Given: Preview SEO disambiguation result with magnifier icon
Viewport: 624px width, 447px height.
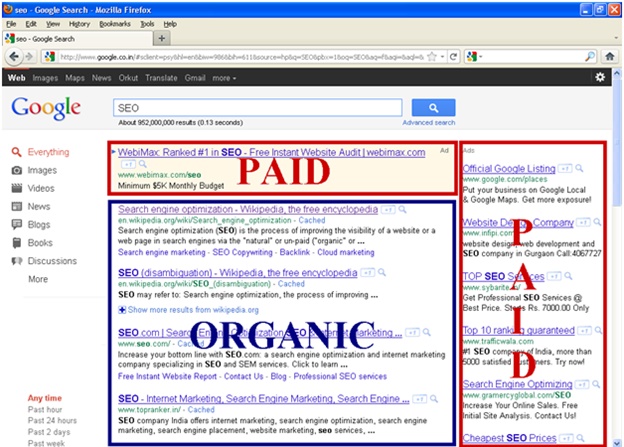Looking at the screenshot, I should pos(382,272).
